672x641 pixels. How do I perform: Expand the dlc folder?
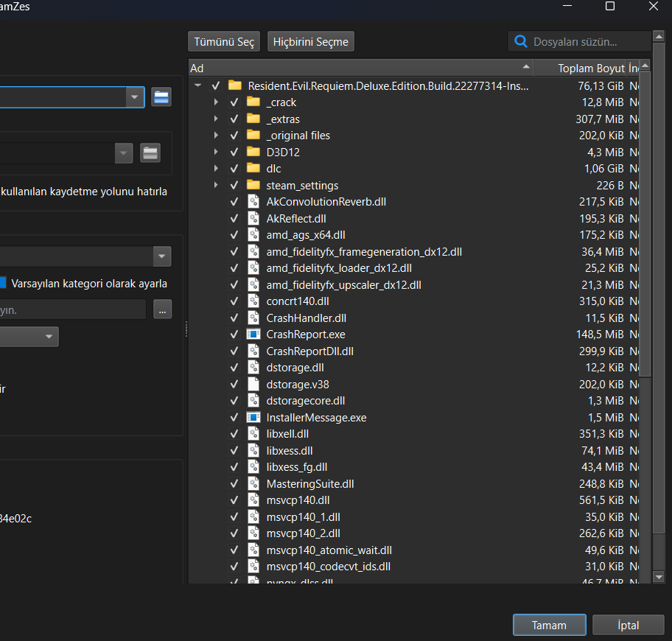tap(216, 168)
